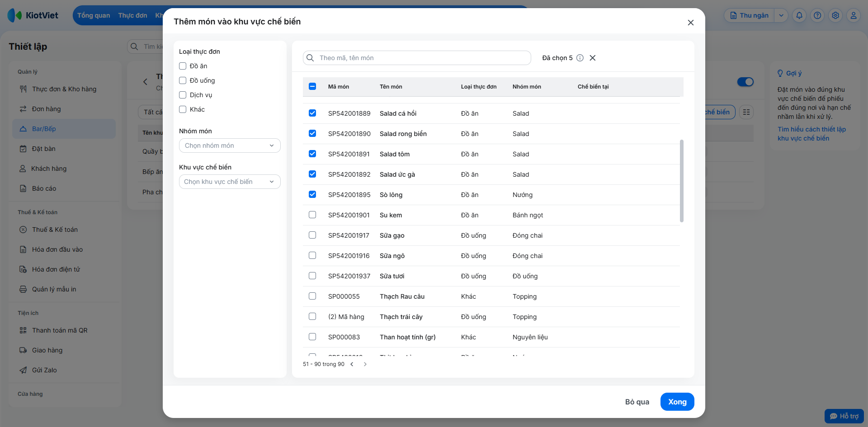Check the Dịch vụ filter
Screen dimensions: 868x427
(183, 95)
